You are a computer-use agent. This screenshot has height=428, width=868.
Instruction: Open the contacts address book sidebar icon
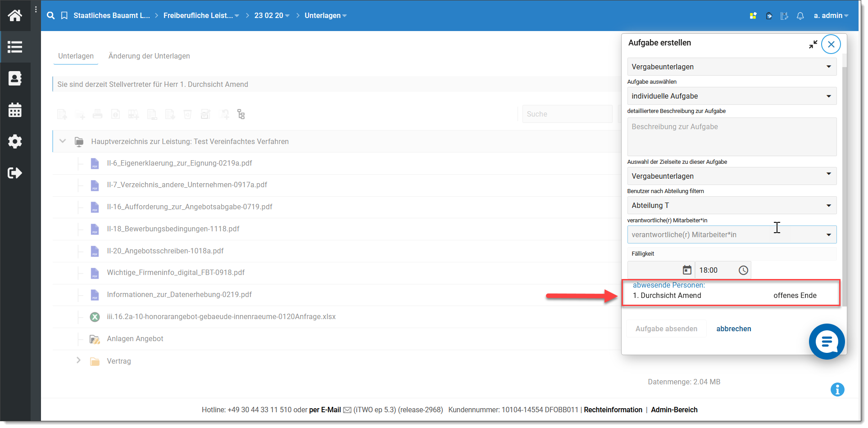pos(15,78)
